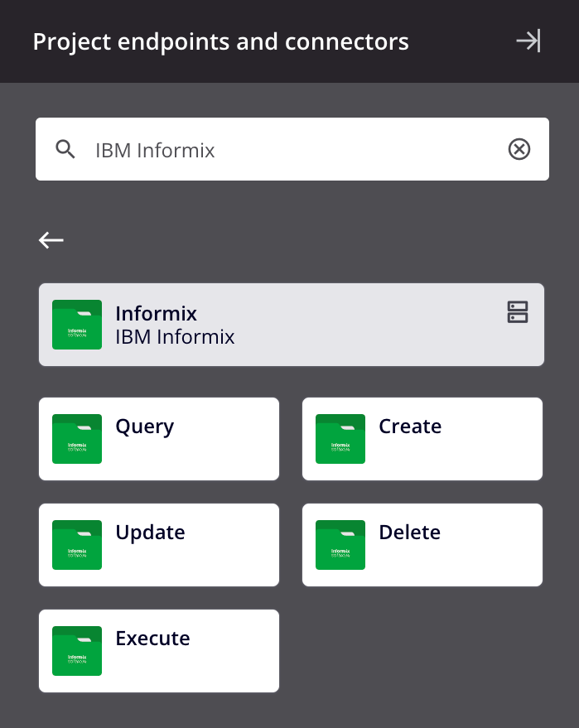The image size is (579, 728).
Task: Click the database server icon on the Informix card
Action: pos(517,313)
